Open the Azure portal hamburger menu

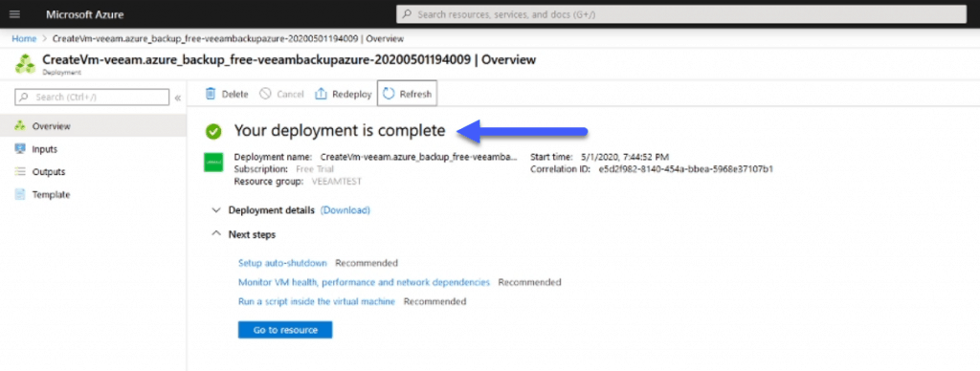(x=15, y=14)
